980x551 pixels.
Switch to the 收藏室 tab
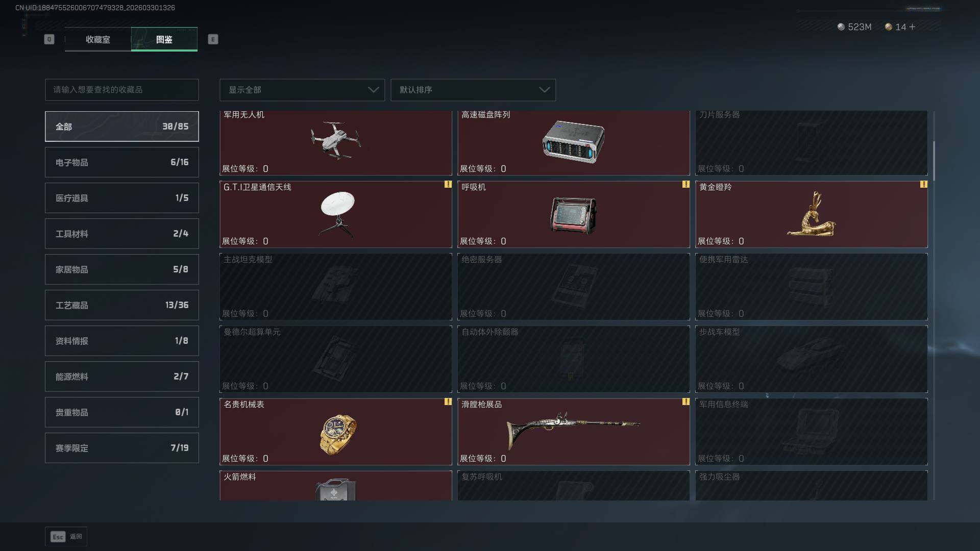98,39
